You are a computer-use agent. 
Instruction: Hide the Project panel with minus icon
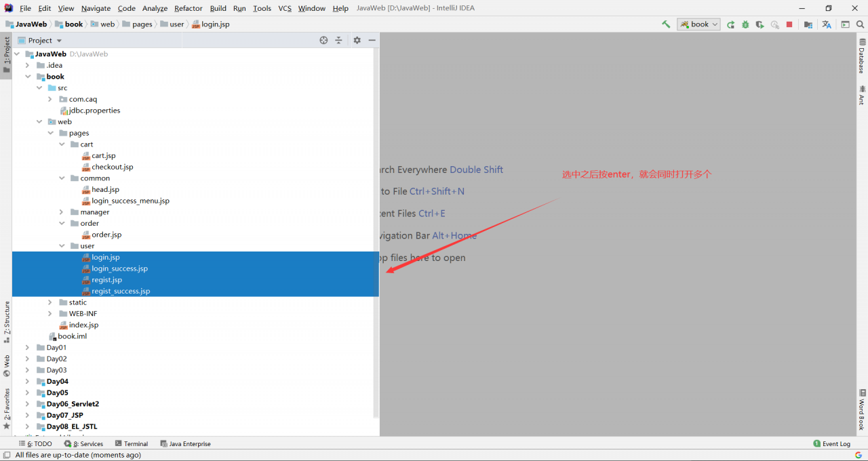(x=372, y=40)
